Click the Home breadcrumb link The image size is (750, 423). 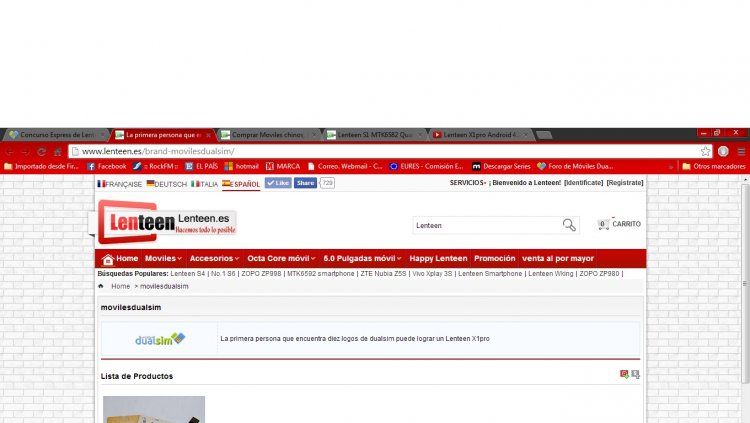(x=121, y=286)
